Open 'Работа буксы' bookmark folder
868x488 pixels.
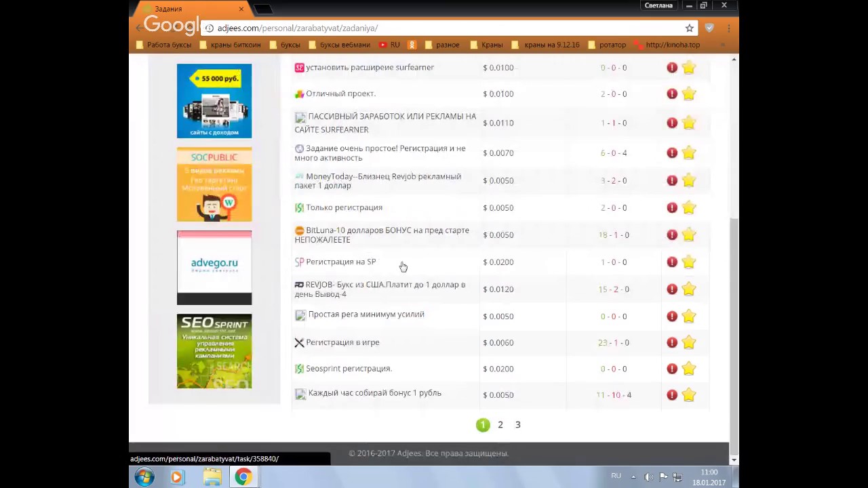[x=163, y=45]
